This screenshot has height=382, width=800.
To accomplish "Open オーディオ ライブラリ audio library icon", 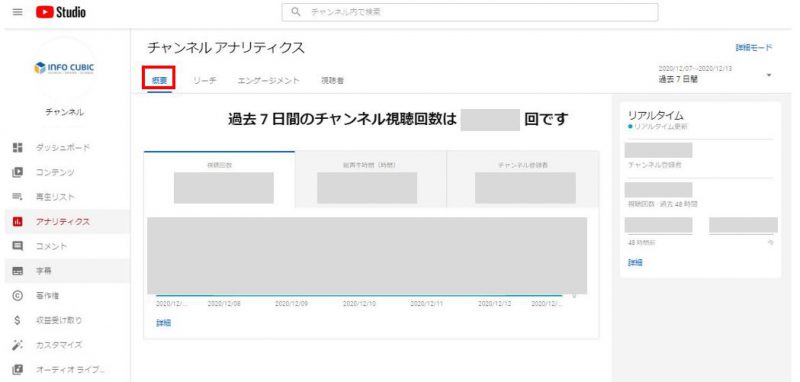I will click(18, 369).
